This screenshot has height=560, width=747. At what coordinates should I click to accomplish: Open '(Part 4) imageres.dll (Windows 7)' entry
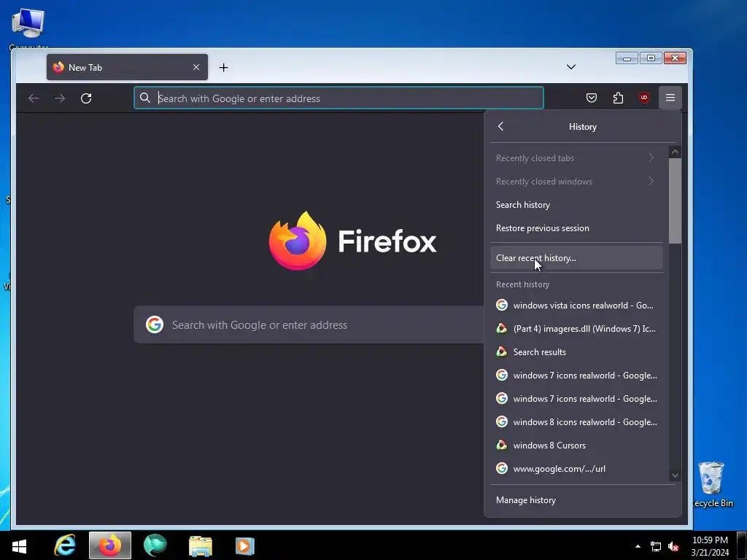[x=576, y=329]
